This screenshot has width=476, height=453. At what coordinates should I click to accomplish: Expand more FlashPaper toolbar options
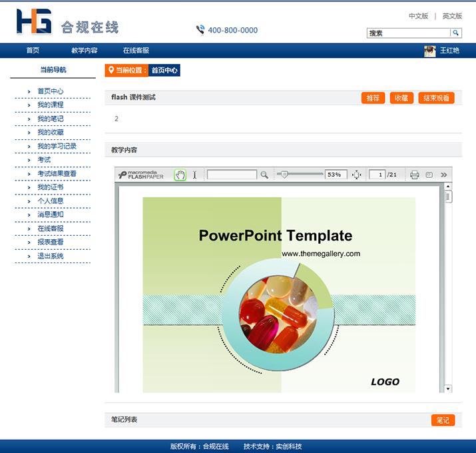coord(444,175)
